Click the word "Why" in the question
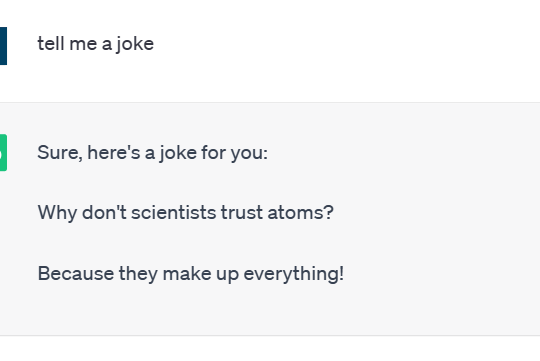 [58, 213]
